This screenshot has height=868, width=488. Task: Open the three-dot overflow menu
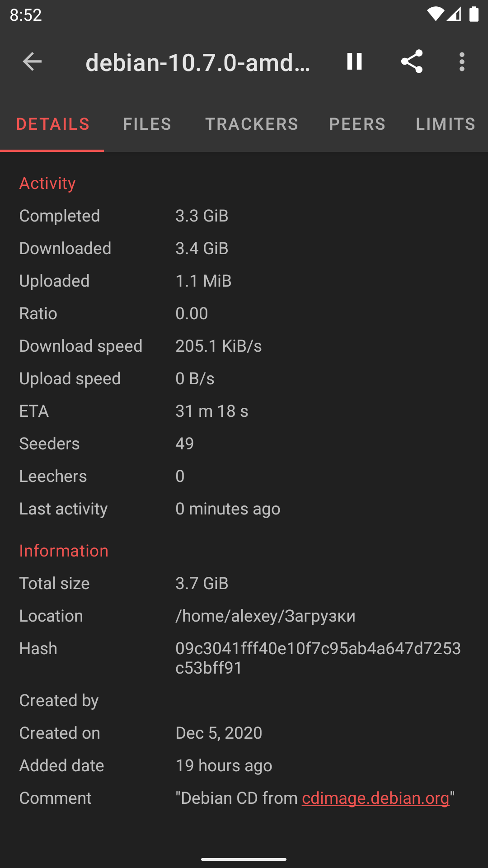pyautogui.click(x=462, y=61)
